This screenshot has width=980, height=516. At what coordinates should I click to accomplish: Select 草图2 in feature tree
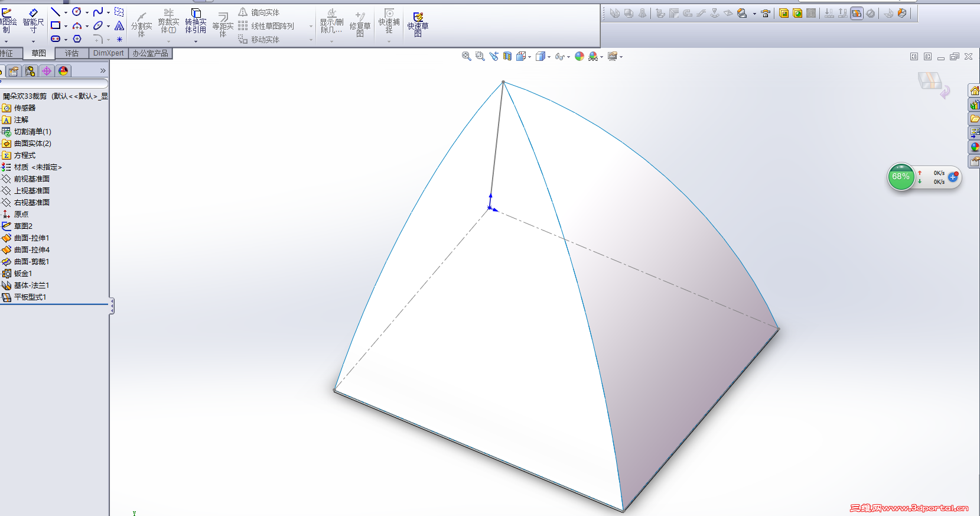pyautogui.click(x=23, y=226)
